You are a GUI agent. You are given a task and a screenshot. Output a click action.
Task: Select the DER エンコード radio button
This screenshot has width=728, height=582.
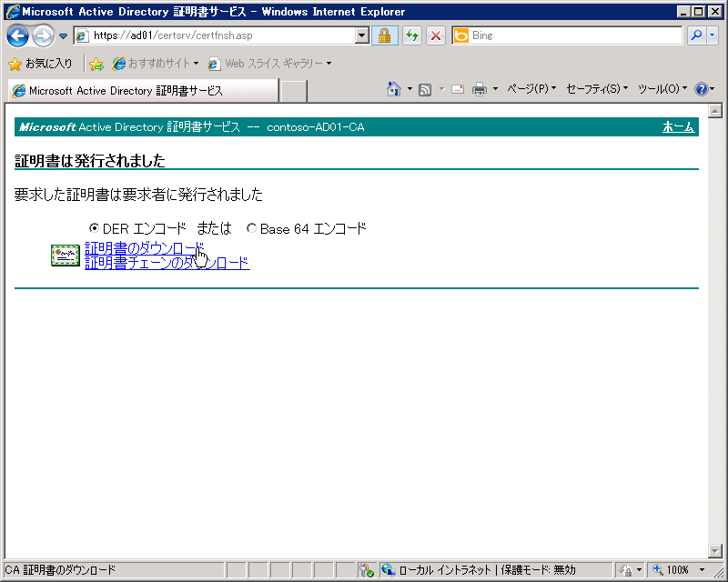94,228
